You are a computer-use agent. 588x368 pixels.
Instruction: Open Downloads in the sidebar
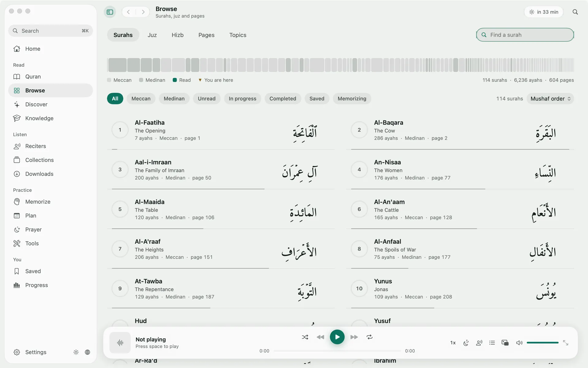click(51, 174)
